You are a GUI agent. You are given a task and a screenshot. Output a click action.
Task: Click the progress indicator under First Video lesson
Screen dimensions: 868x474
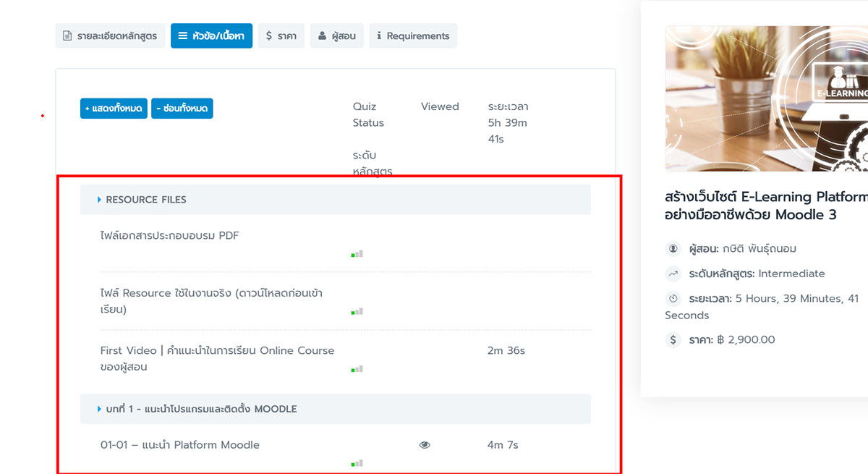click(356, 369)
